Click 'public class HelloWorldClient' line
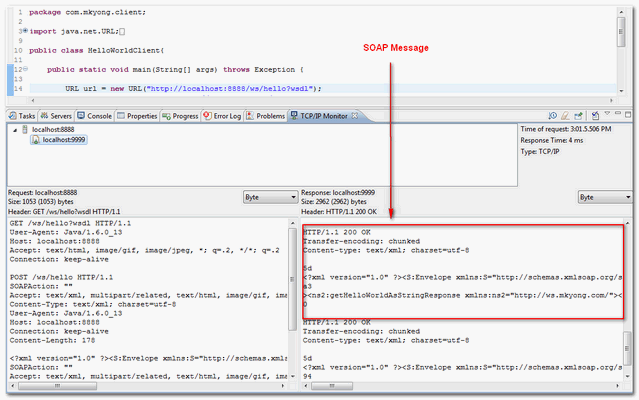639x400 pixels. 96,51
